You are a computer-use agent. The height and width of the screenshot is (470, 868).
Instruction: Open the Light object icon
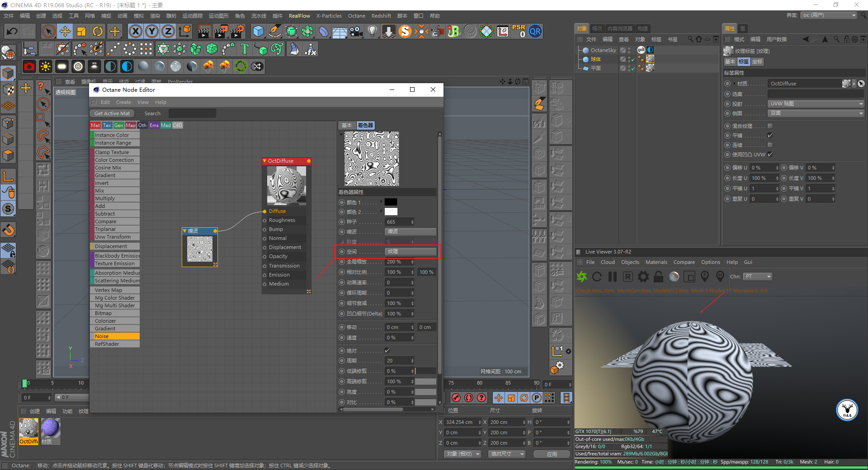click(373, 31)
